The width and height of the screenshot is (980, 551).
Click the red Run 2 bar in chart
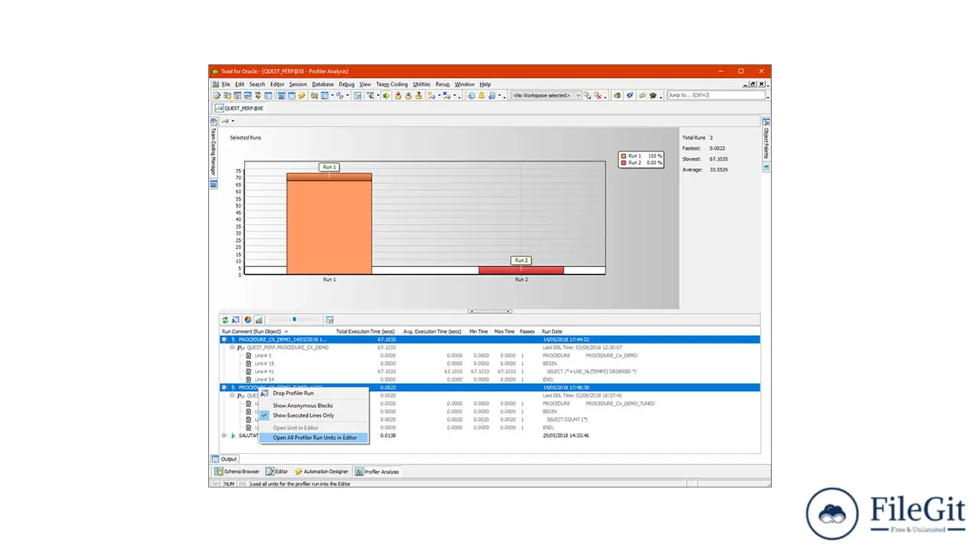[x=521, y=270]
